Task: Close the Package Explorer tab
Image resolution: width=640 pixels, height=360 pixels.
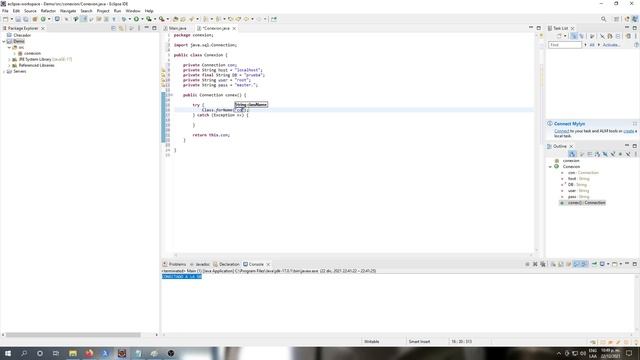Action: [x=42, y=28]
